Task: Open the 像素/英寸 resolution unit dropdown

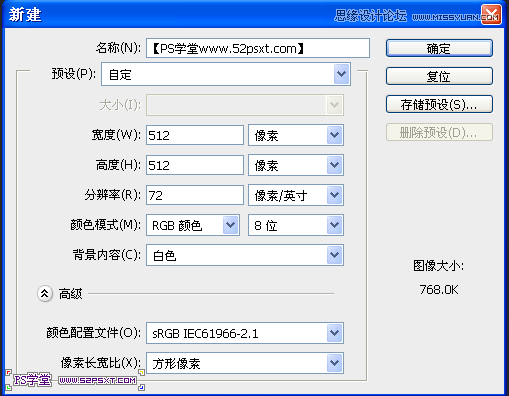Action: (296, 195)
